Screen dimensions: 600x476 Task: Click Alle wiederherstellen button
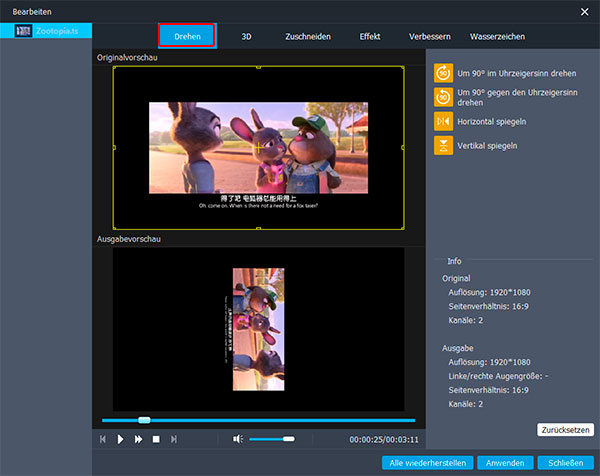[x=427, y=463]
